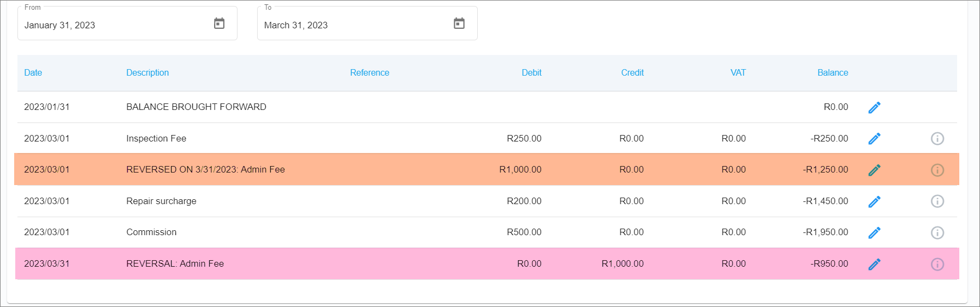This screenshot has height=307, width=980.
Task: View info for Repair surcharge row
Action: tap(937, 201)
